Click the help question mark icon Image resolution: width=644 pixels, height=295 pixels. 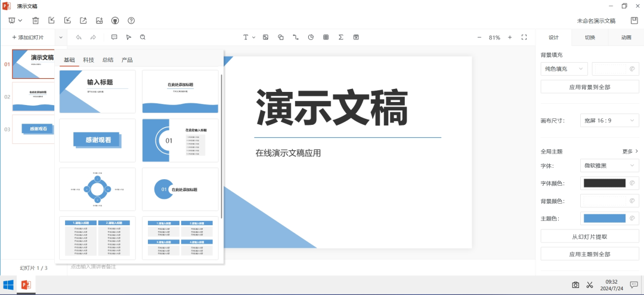tap(131, 21)
